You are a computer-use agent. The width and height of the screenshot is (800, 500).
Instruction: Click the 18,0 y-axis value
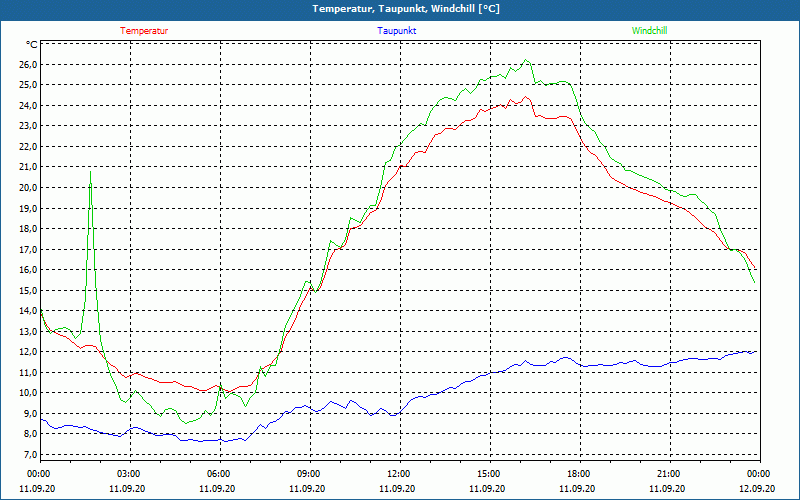coord(29,229)
